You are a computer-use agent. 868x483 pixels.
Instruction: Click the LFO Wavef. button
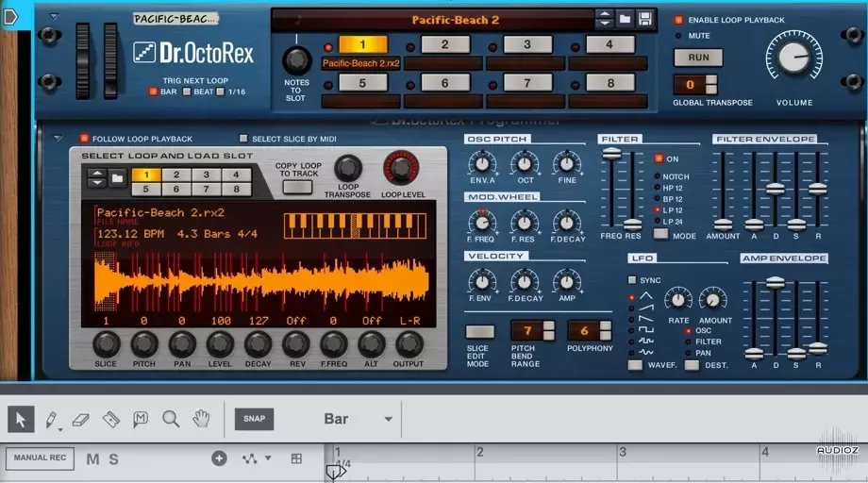(x=635, y=365)
